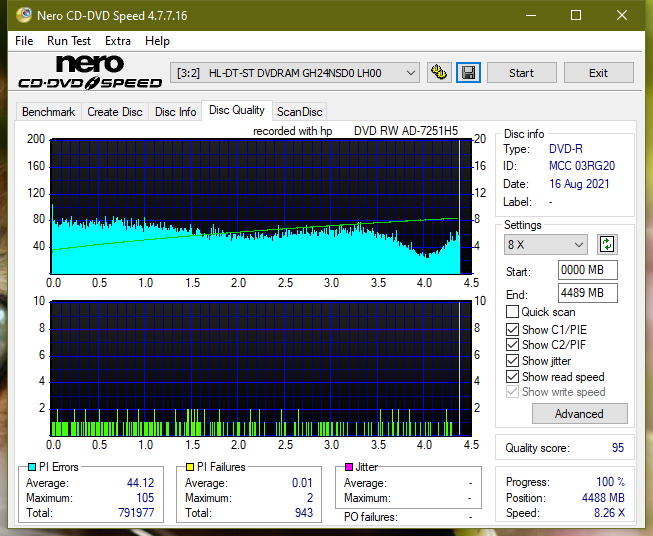This screenshot has height=536, width=653.
Task: Uncheck Show C2/PIF
Action: [512, 345]
